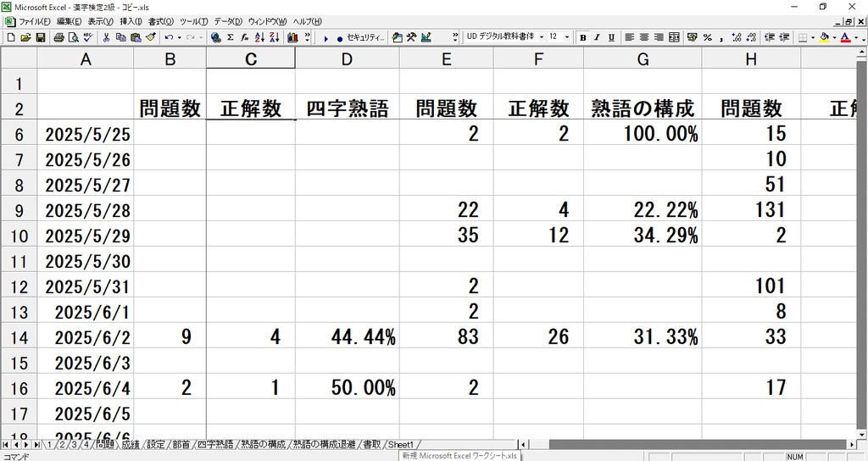Click the セキュリティ... toolbar button
The height and width of the screenshot is (461, 868).
coord(365,37)
